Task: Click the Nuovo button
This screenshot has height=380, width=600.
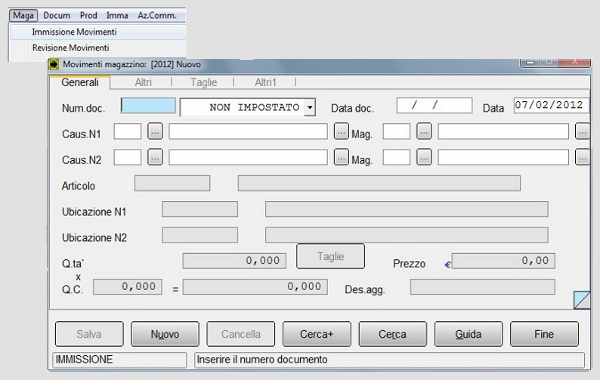Action: tap(165, 334)
